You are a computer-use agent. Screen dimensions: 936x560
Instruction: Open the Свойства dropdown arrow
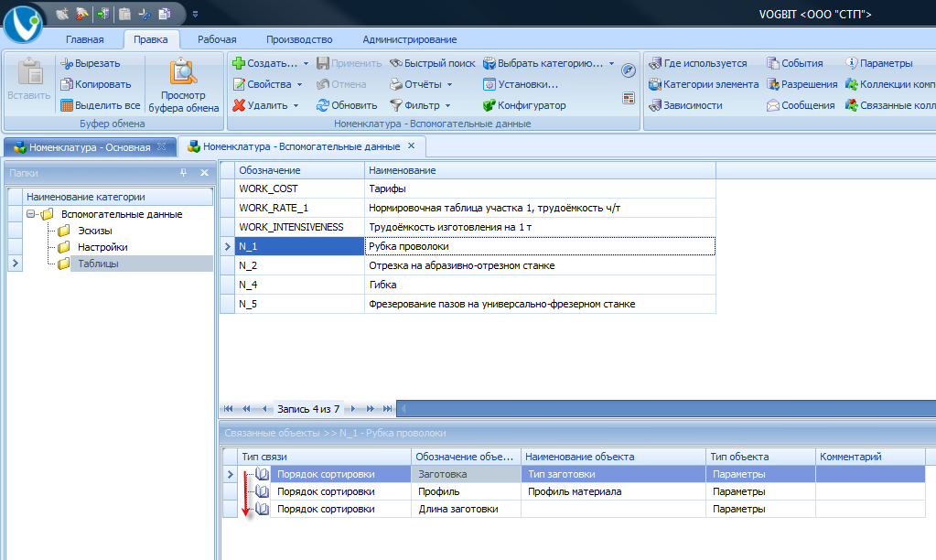point(299,84)
